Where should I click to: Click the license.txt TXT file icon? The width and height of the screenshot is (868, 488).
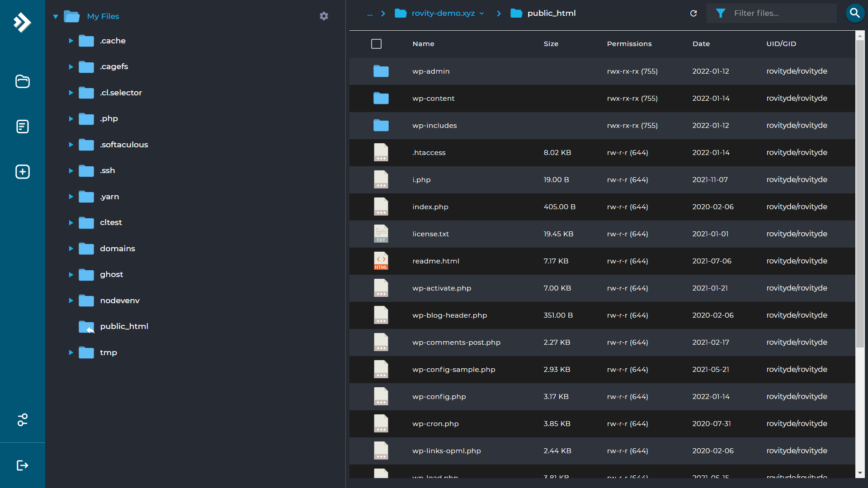point(381,234)
